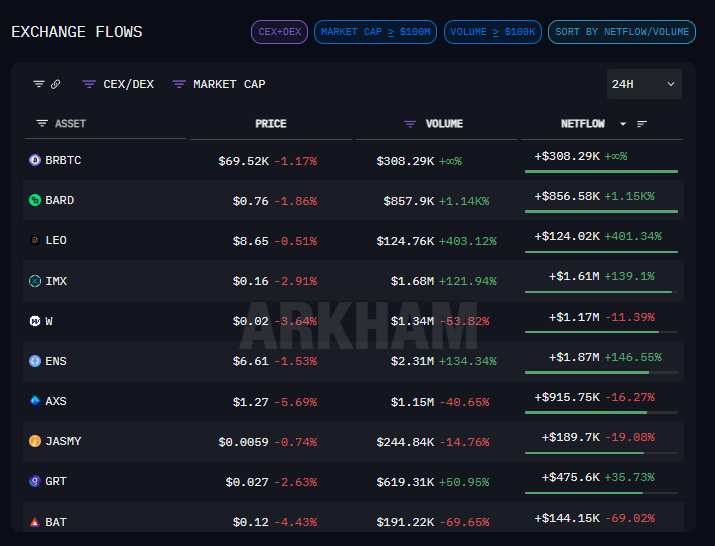Open the general filter icon beside the link icon

point(39,84)
